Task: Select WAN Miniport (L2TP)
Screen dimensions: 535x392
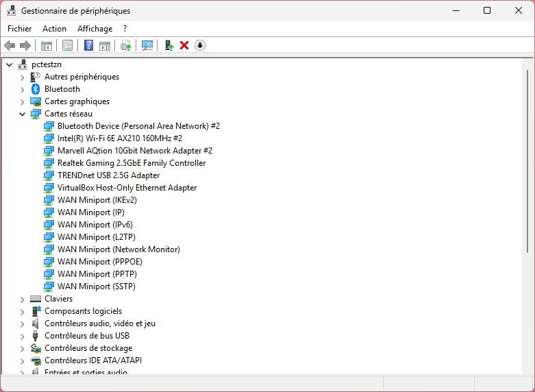Action: pyautogui.click(x=96, y=236)
